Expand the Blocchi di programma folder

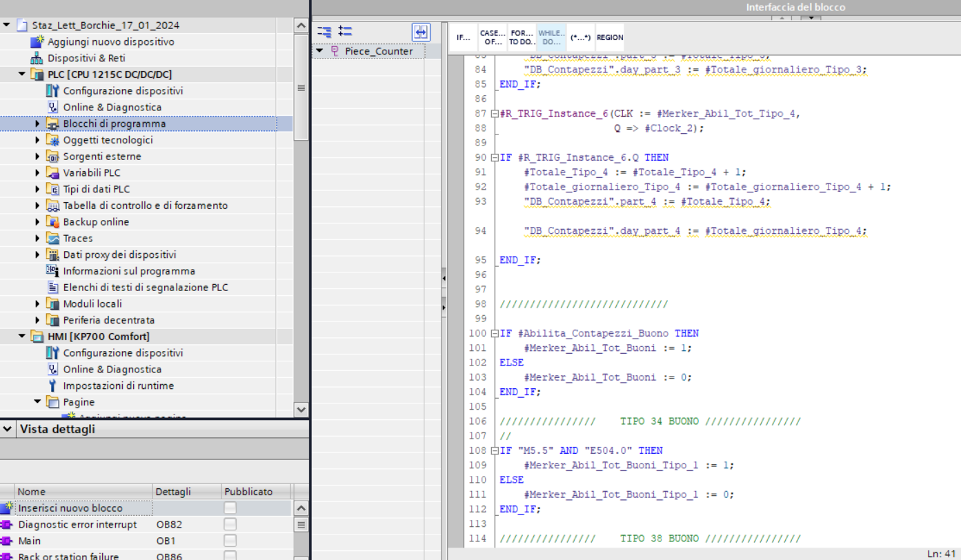(x=38, y=124)
